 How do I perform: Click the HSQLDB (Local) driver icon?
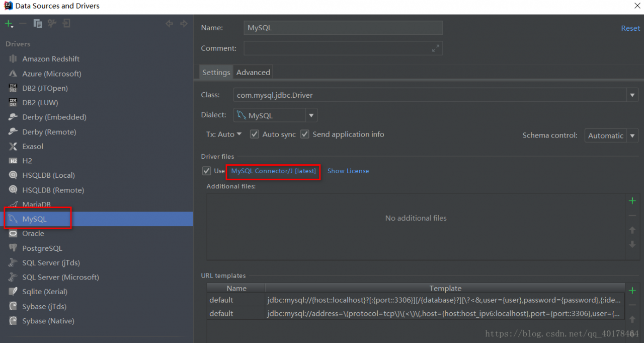pyautogui.click(x=13, y=175)
